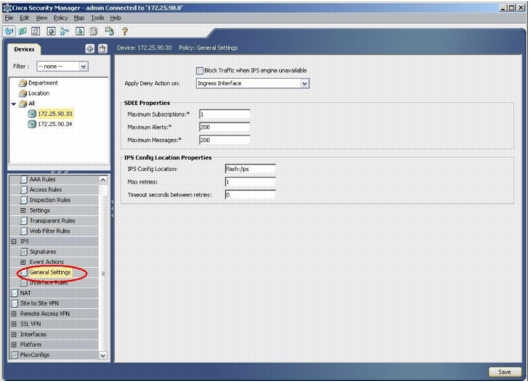530x382 pixels.
Task: Open the NAT policy
Action: click(25, 293)
